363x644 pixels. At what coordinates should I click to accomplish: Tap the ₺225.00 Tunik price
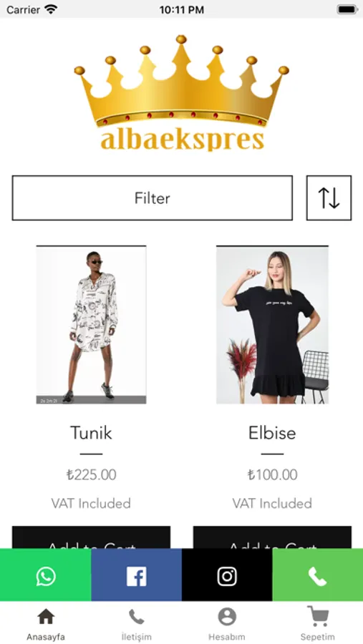(91, 475)
